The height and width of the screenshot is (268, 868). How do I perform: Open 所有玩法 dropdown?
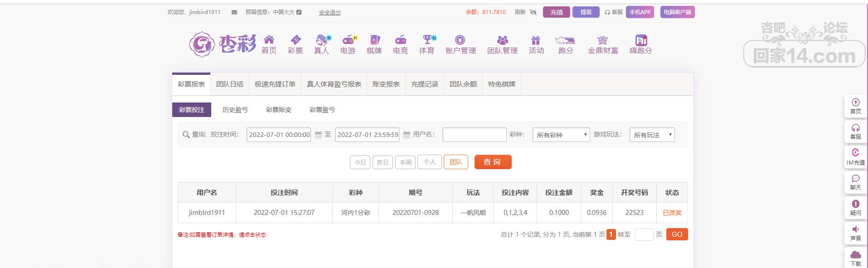click(x=652, y=135)
